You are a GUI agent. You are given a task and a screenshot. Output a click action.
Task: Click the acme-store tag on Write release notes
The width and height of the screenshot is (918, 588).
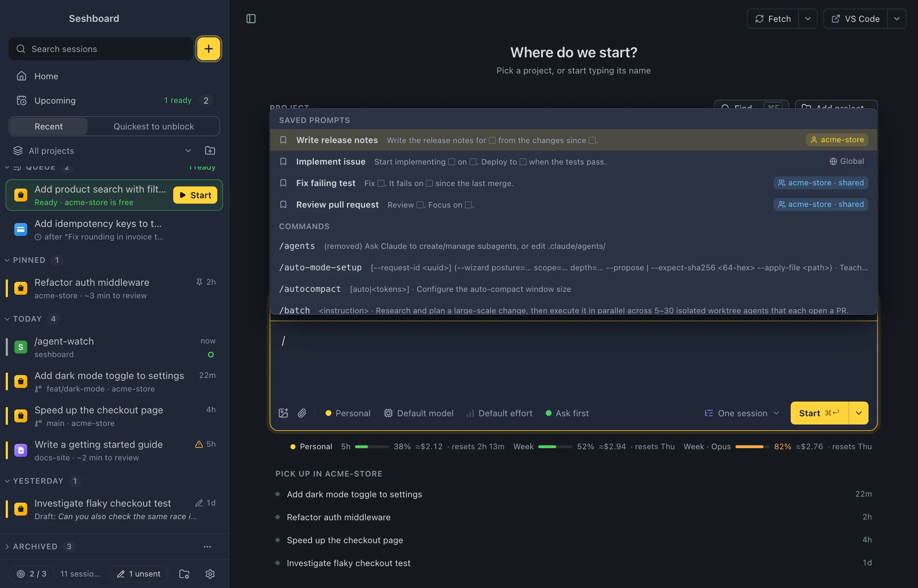pyautogui.click(x=837, y=140)
